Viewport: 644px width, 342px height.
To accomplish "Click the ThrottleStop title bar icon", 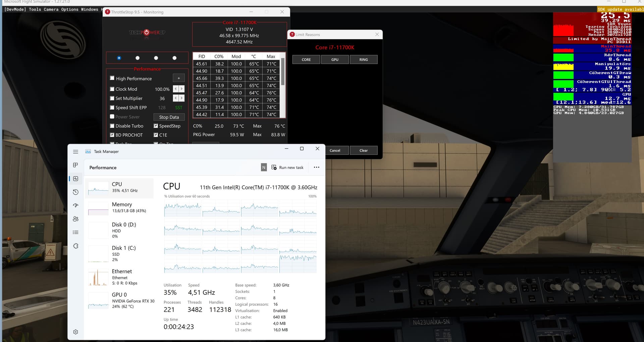I will tap(107, 12).
